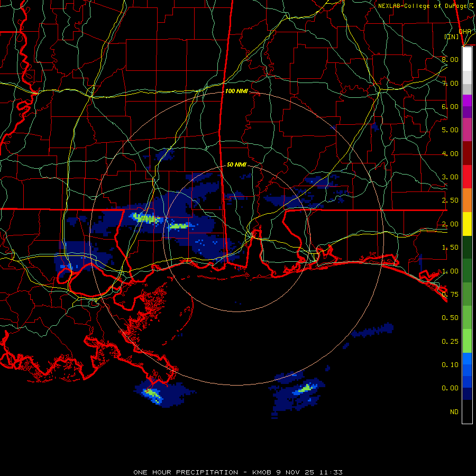Pick the light green 0.25 legend swatch
Viewport: 476px width, 476px height.
(467, 341)
